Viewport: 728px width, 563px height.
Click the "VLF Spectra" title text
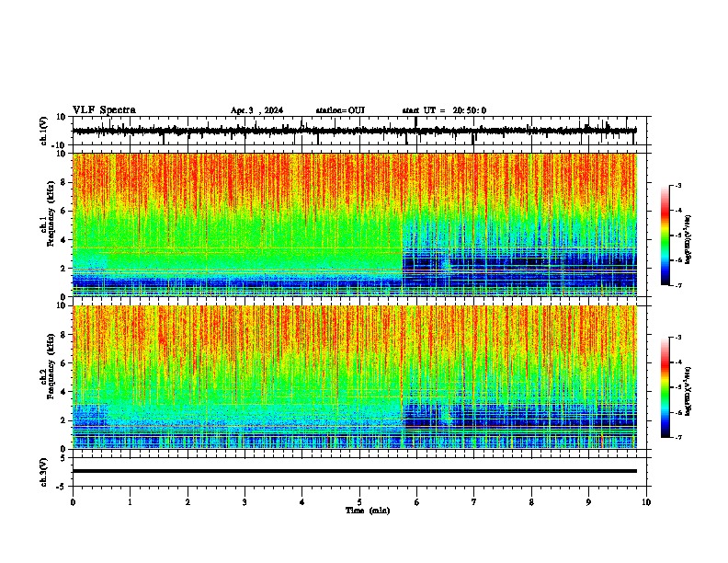click(104, 110)
